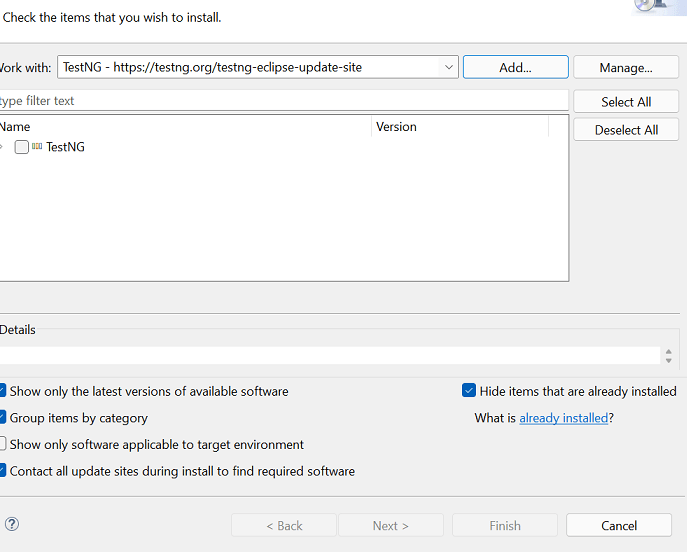
Task: Click the Version column header
Action: click(x=460, y=127)
